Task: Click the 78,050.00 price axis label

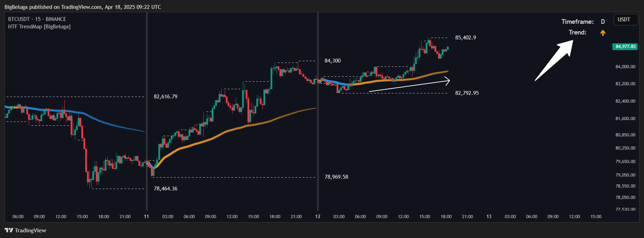Action: tap(626, 198)
